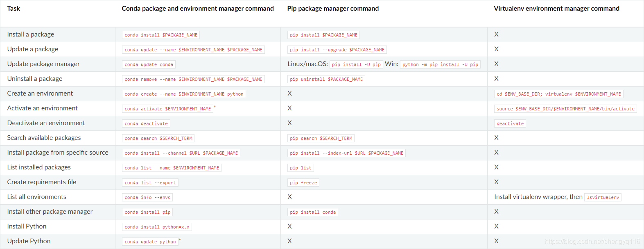644x249 pixels.
Task: Click the 'Install other package manager' label
Action: pos(50,212)
